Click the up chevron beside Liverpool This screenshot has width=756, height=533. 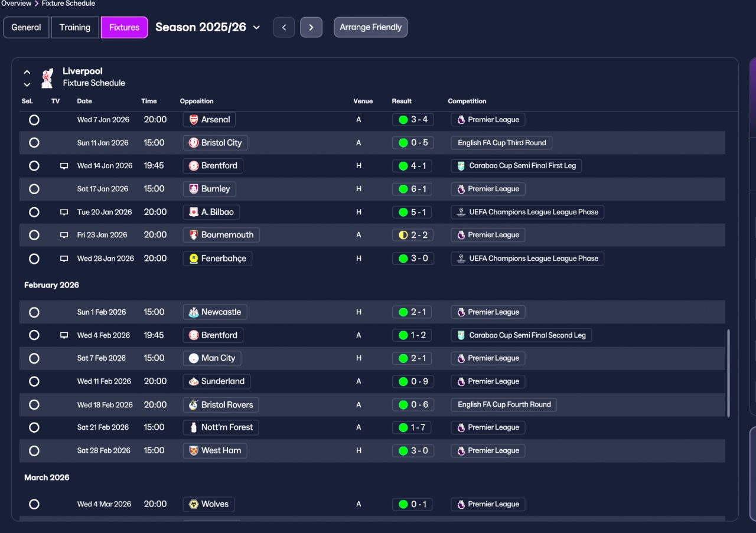[x=27, y=72]
